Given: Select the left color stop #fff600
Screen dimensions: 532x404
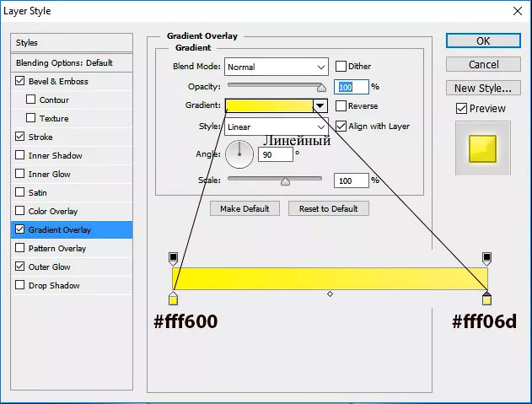Looking at the screenshot, I should pyautogui.click(x=173, y=298).
